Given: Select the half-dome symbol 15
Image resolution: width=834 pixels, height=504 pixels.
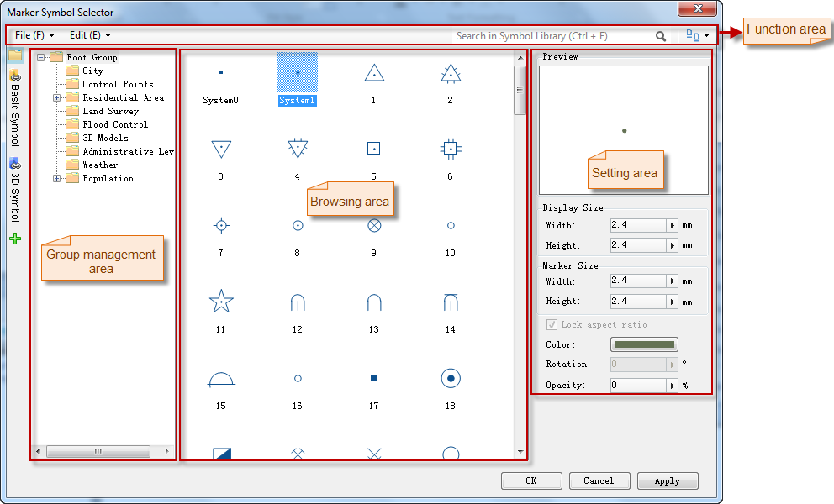Looking at the screenshot, I should tap(220, 380).
